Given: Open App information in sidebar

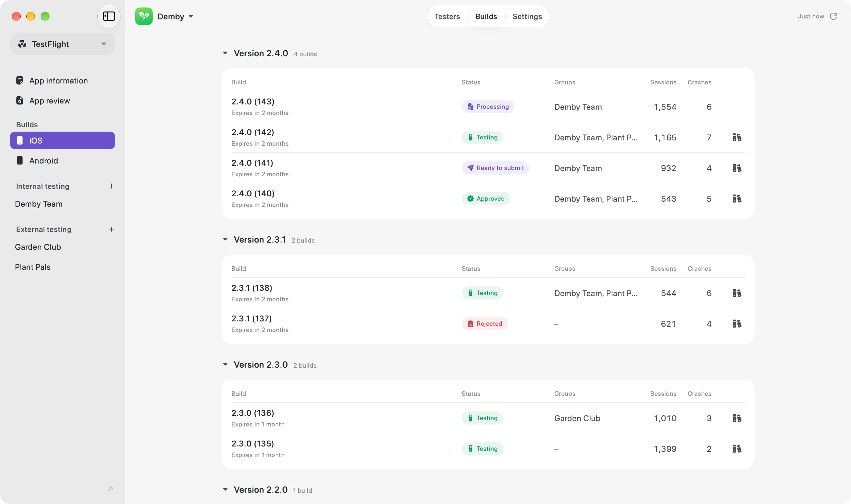Looking at the screenshot, I should pos(63,80).
